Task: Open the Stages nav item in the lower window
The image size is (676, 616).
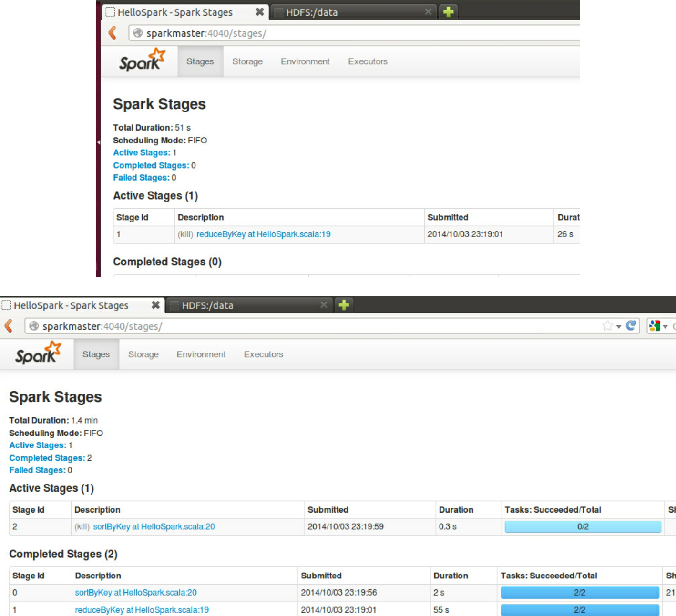Action: click(x=96, y=354)
